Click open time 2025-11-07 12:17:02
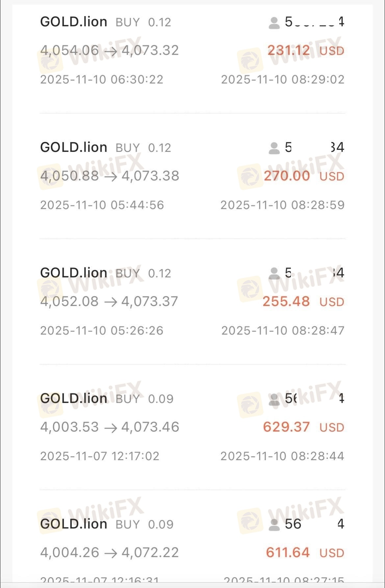Screen dimensions: 385x588 (x=100, y=456)
